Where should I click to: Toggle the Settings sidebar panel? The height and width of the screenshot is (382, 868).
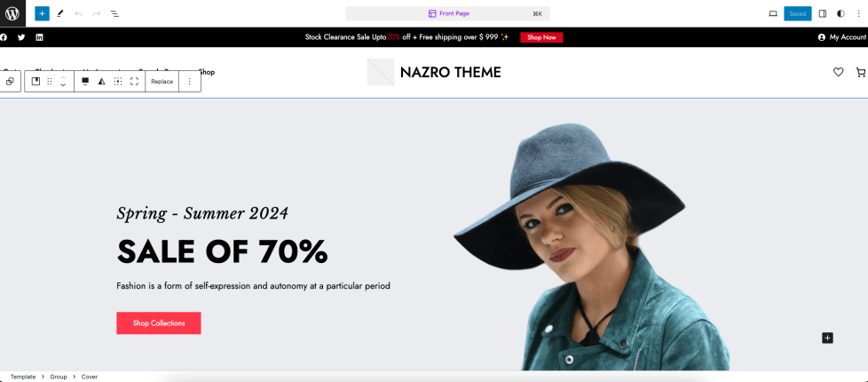coord(823,13)
